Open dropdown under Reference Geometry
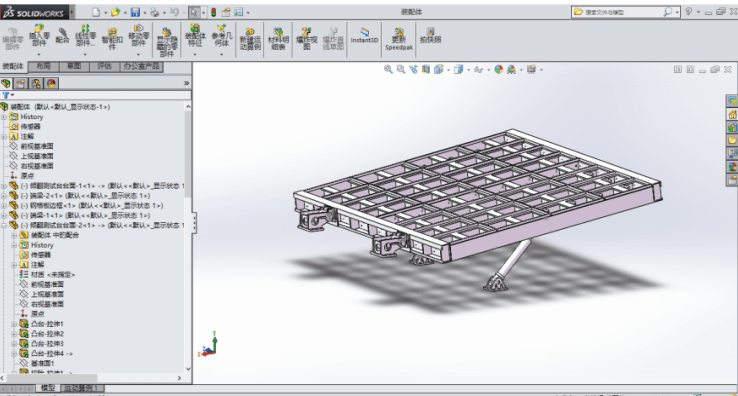Viewport: 738px width, 396px height. pyautogui.click(x=221, y=55)
